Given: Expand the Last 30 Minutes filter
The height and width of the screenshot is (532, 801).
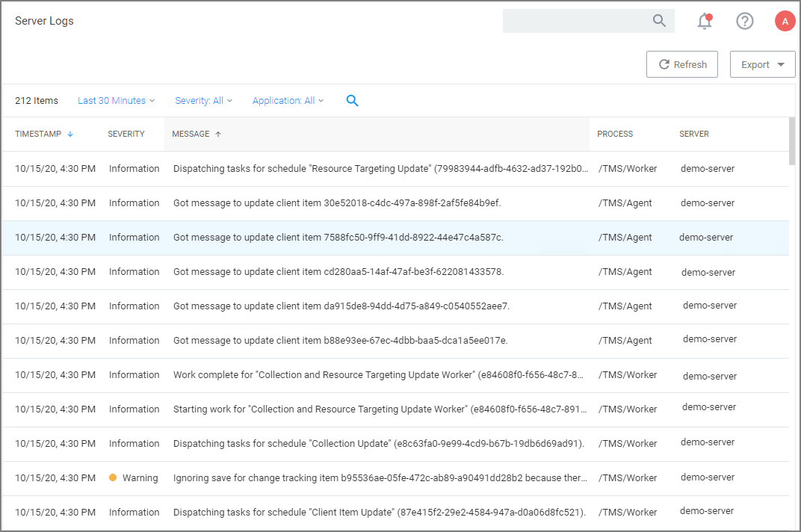Looking at the screenshot, I should coord(116,101).
